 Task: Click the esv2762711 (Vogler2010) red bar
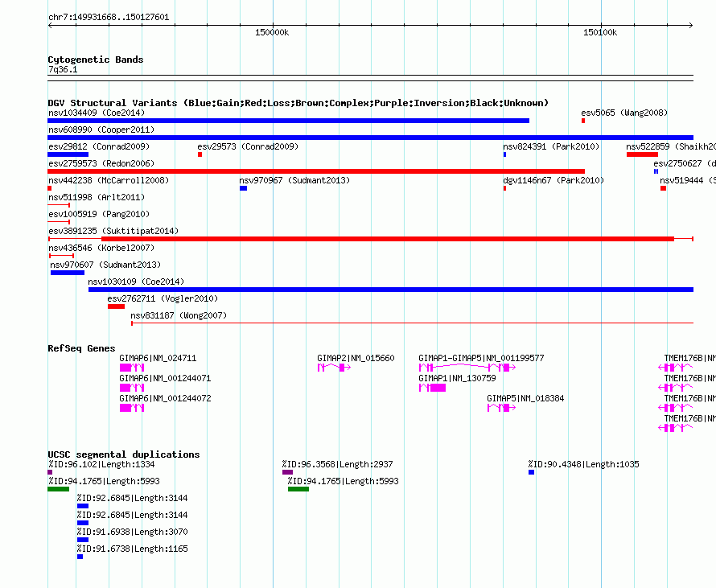pyautogui.click(x=116, y=306)
